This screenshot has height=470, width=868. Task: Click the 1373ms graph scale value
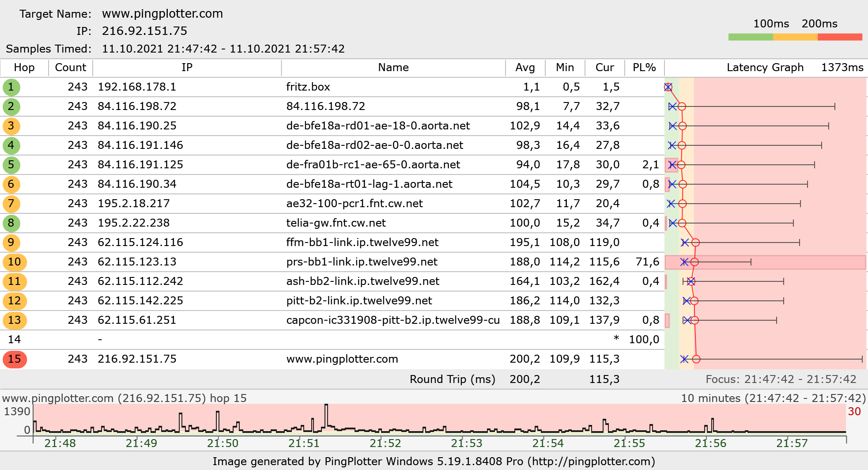[x=842, y=68]
